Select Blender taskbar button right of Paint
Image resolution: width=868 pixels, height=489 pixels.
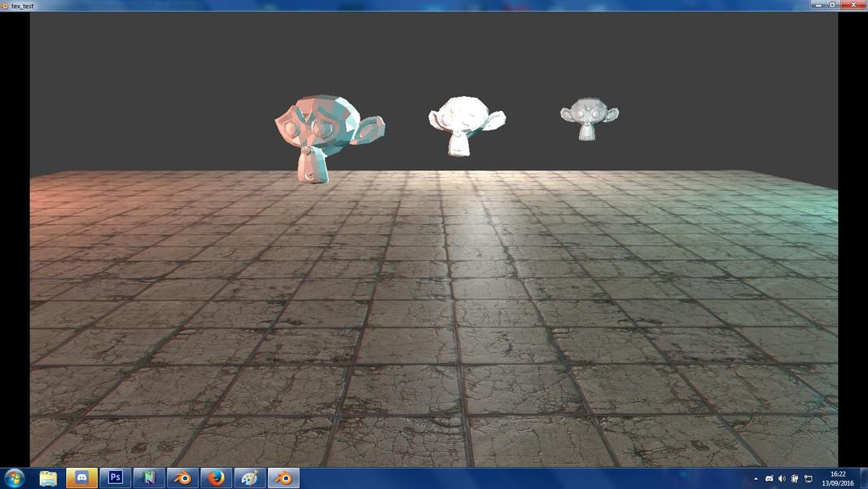point(284,478)
